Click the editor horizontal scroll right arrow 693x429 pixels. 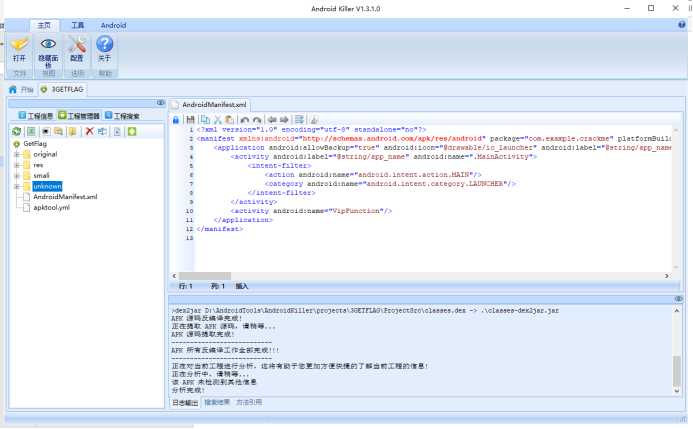pos(666,276)
